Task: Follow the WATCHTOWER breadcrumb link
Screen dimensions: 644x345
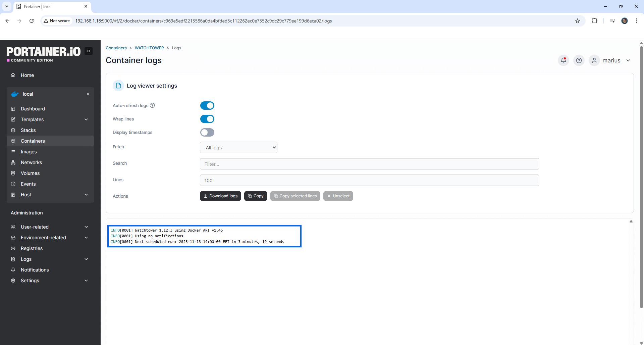Action: [x=149, y=48]
